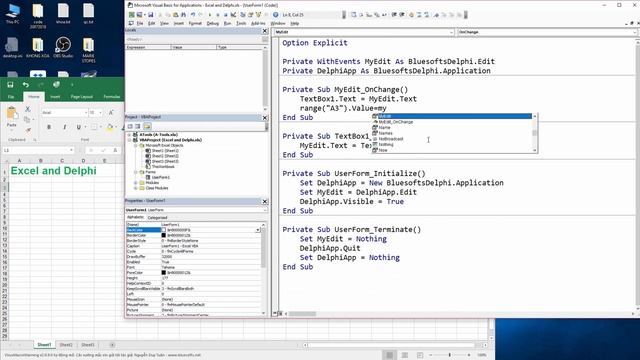
Task: Open VBA Debug menu
Action: coord(213,24)
